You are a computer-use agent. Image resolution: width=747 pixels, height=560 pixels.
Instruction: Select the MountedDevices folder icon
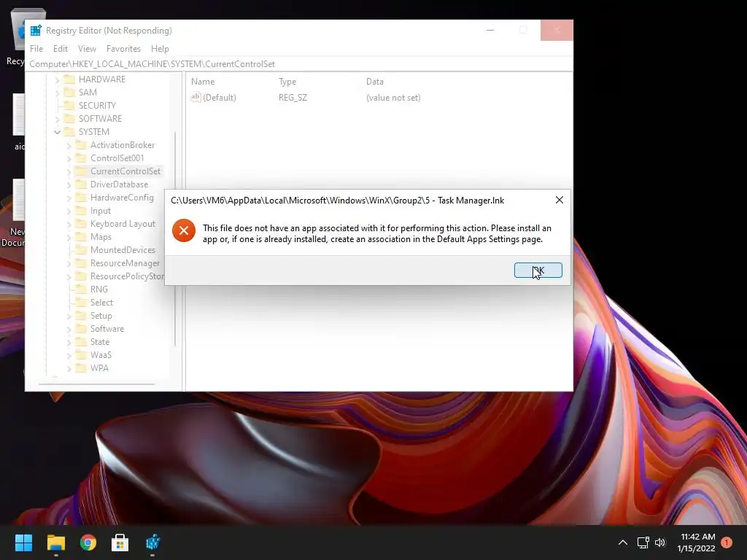tap(82, 249)
